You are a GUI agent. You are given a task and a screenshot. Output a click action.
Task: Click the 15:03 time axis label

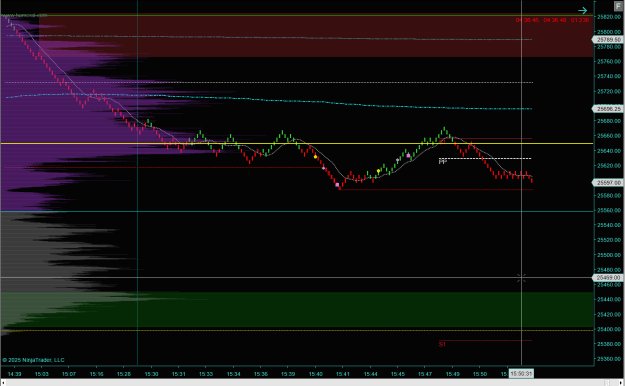click(41, 374)
